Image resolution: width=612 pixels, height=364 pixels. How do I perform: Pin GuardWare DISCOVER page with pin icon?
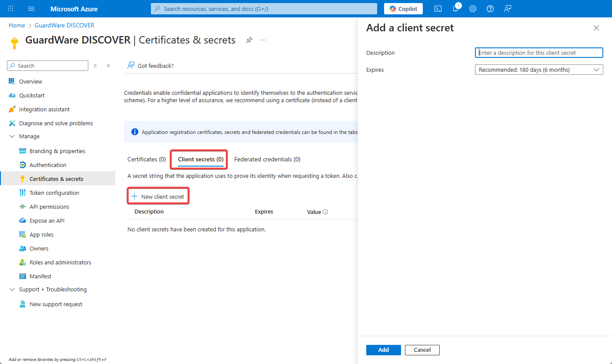(x=249, y=40)
